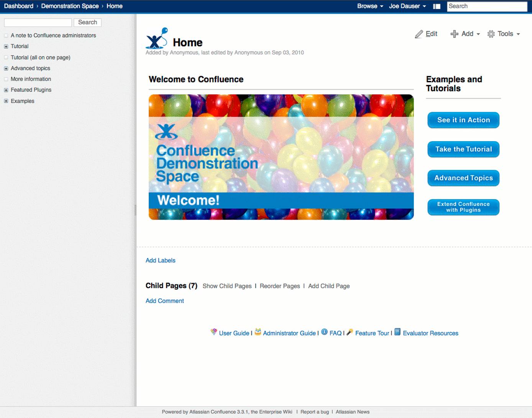Open Demonstration Space from breadcrumb
This screenshot has height=418, width=532.
(70, 6)
